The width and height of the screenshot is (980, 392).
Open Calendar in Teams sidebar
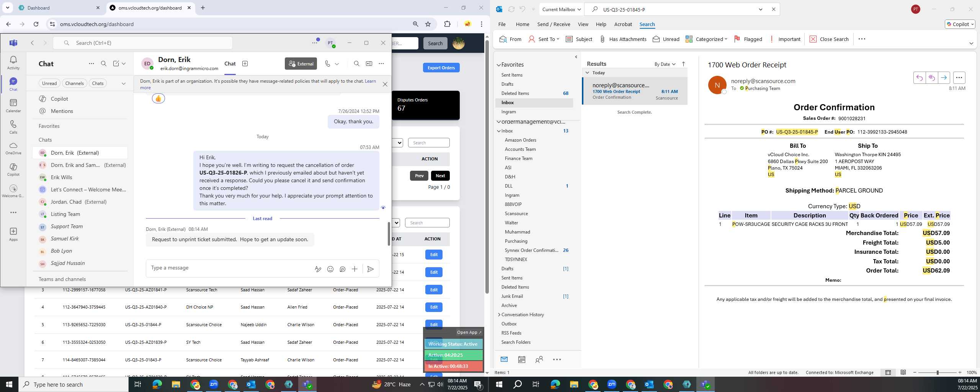(13, 106)
